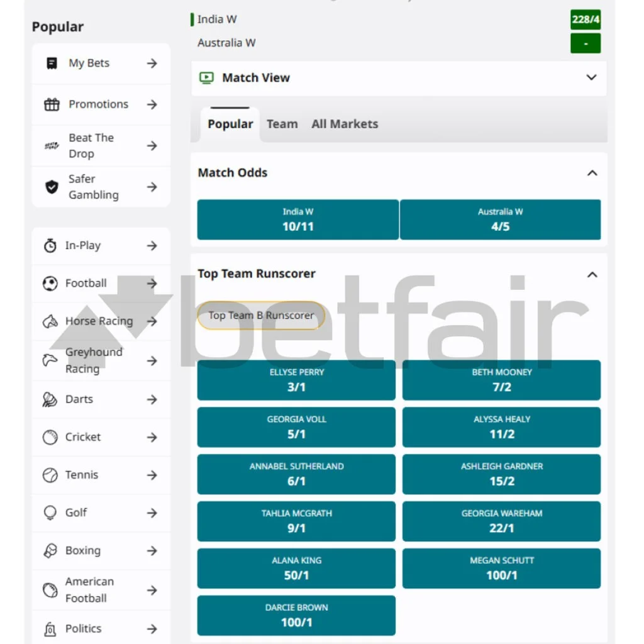
Task: Open the Cricket sports link
Action: (x=83, y=437)
